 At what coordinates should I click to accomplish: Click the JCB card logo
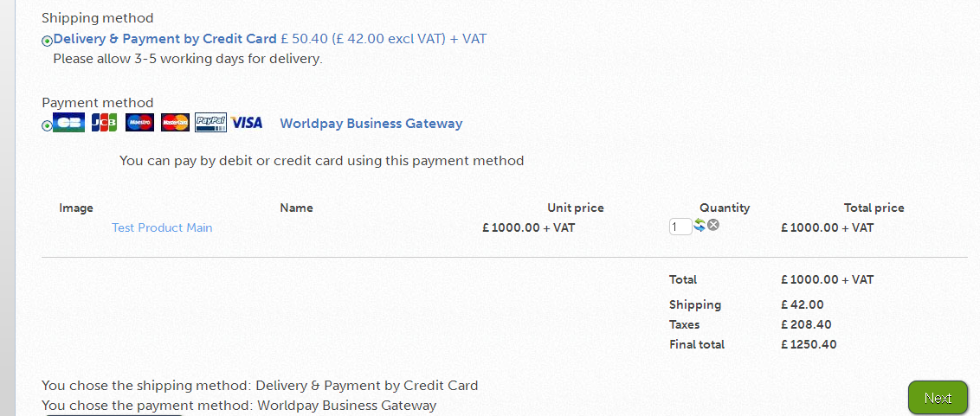coord(104,123)
